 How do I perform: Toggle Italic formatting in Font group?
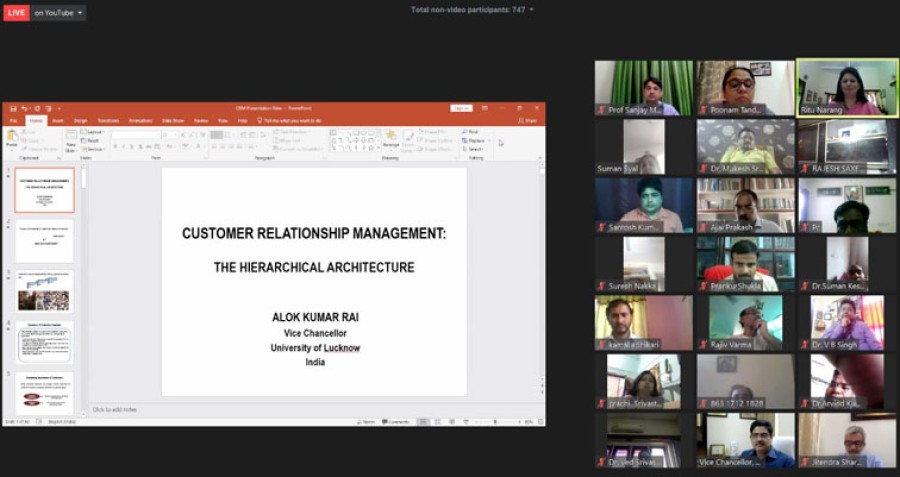coord(124,146)
